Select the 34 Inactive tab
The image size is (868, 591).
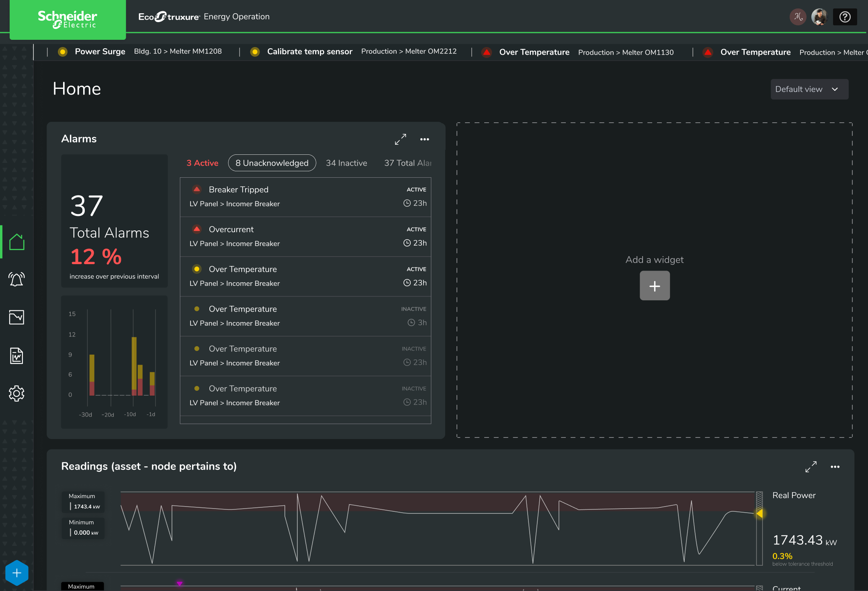[346, 163]
